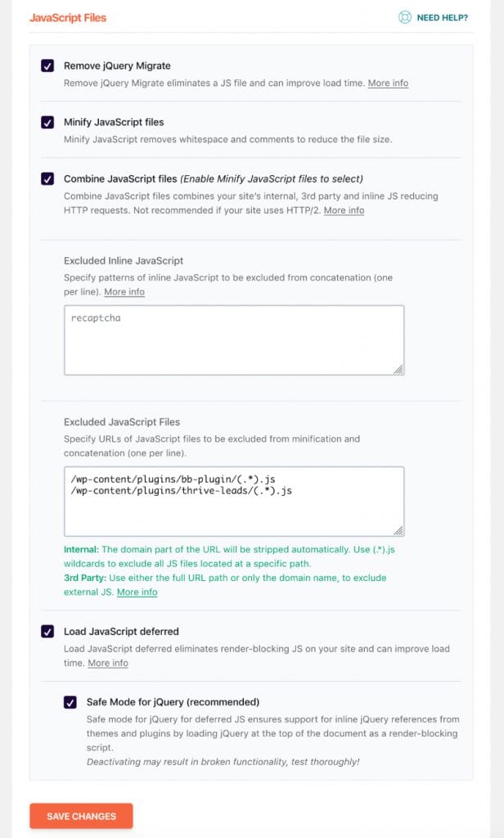Toggle Minify JavaScript files checkbox
The height and width of the screenshot is (838, 504).
coord(47,122)
